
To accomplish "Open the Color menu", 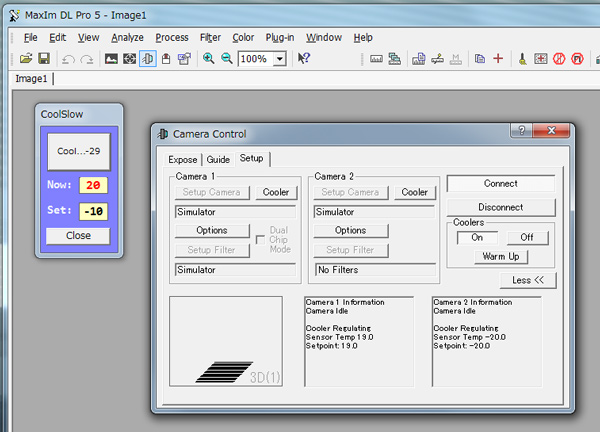I will pyautogui.click(x=243, y=37).
